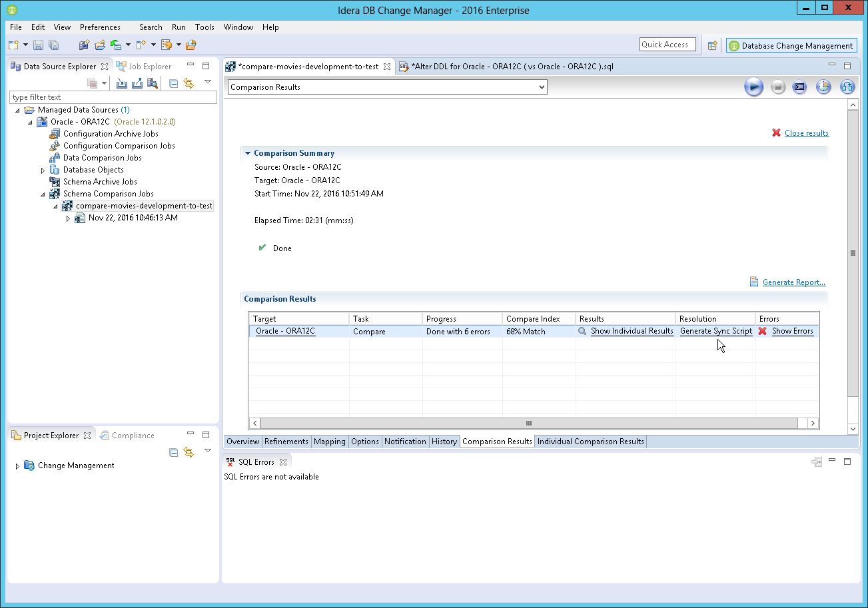
Task: Collapse all in Data Source Explorer
Action: pyautogui.click(x=173, y=83)
